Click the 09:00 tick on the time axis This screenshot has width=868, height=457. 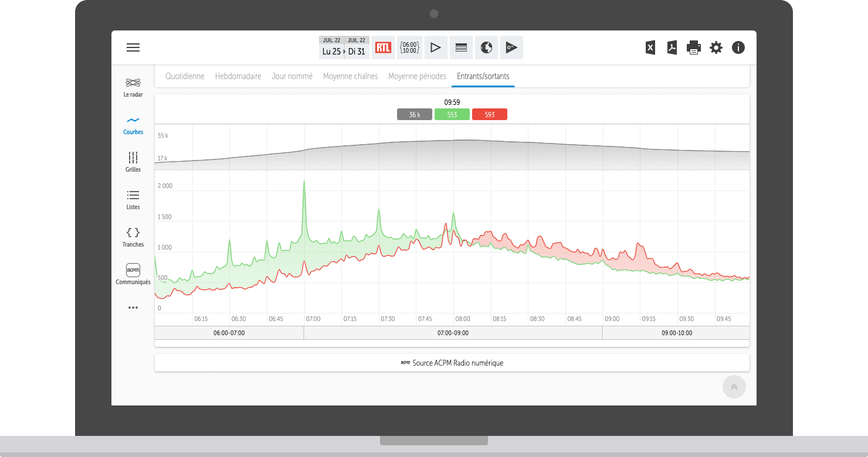[612, 319]
